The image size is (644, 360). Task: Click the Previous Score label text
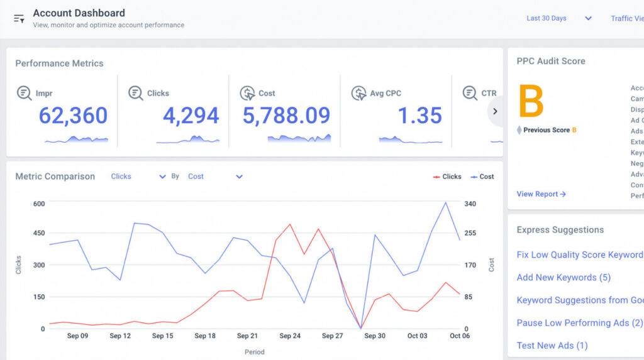pos(547,130)
